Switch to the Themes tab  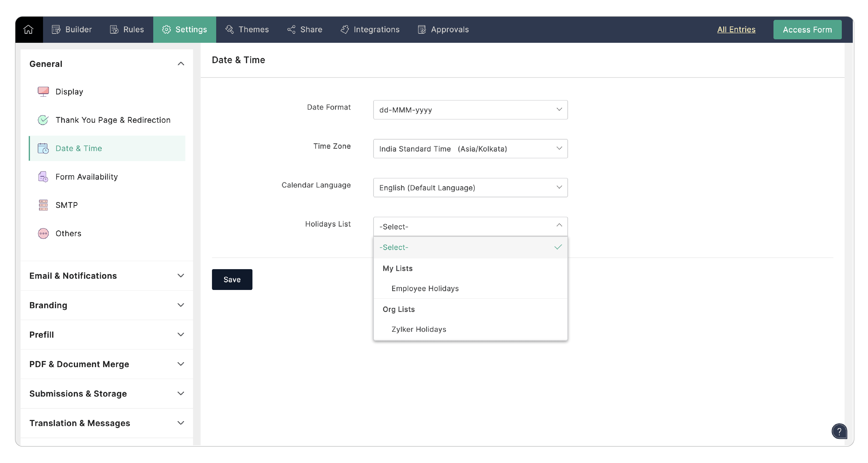coord(247,30)
